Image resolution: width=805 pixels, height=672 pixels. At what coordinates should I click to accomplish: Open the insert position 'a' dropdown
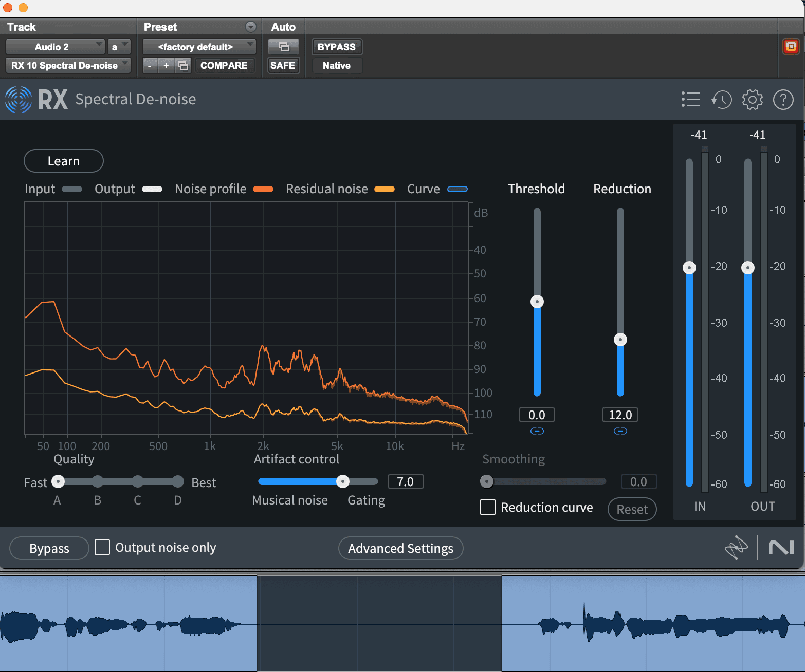[119, 47]
